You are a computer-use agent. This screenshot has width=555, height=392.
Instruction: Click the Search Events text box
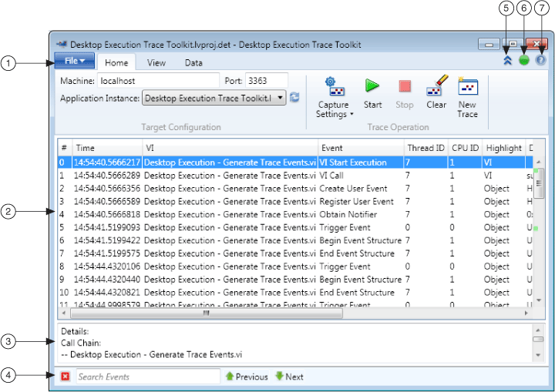(148, 377)
